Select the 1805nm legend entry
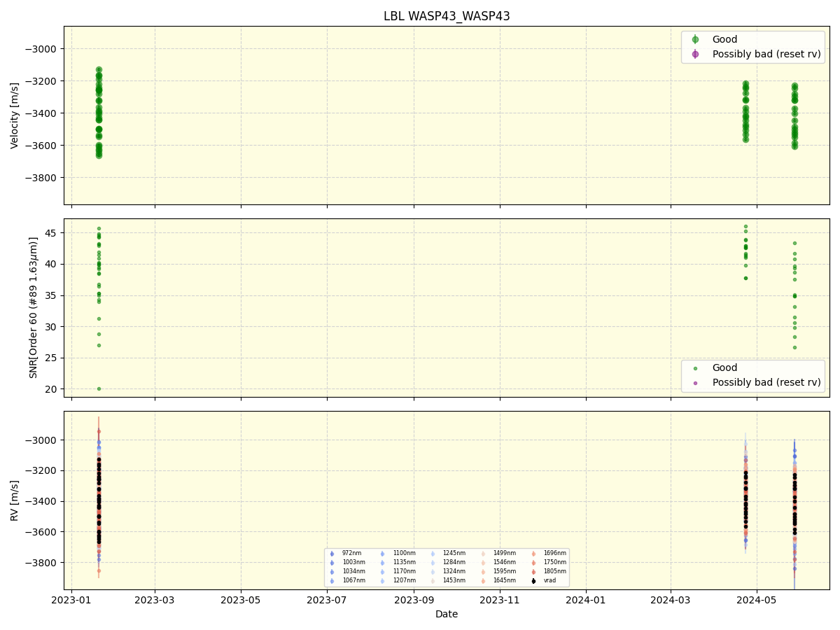Image resolution: width=840 pixels, height=630 pixels. 555,571
